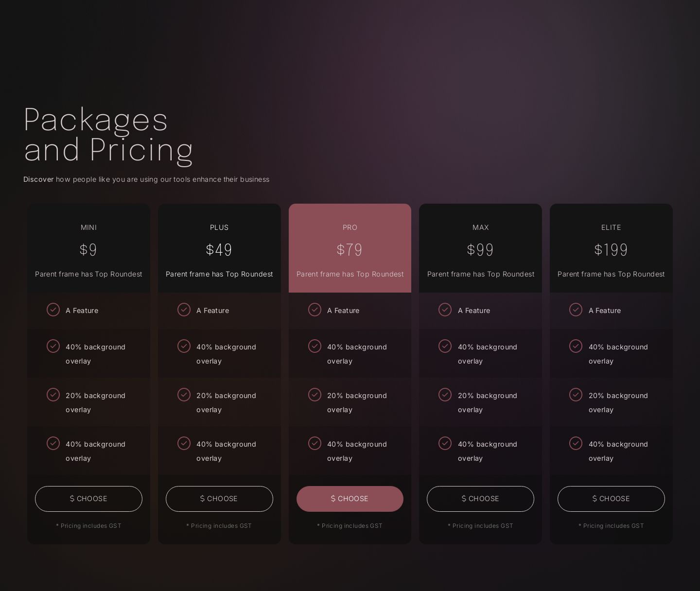Click PRO plan's A Feature checkmark icon
700x591 pixels.
click(315, 310)
